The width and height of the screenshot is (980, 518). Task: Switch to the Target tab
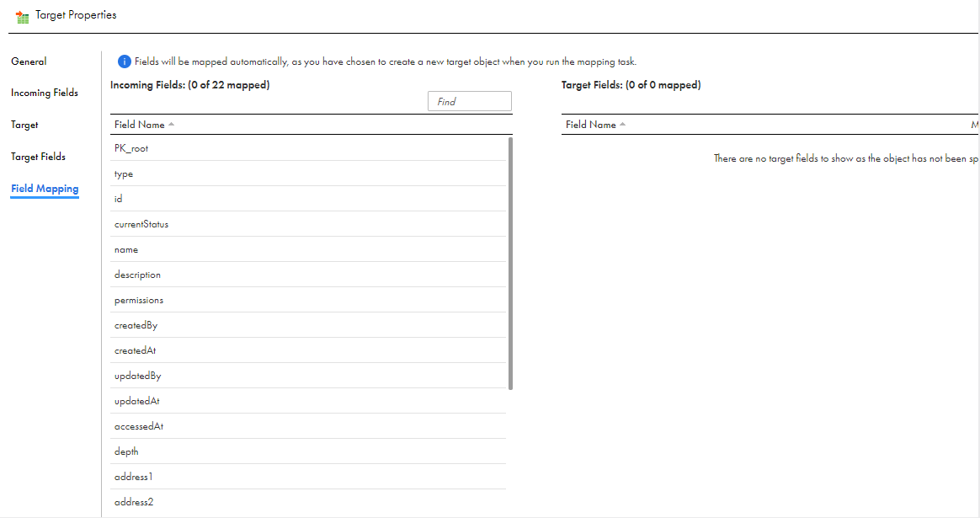pos(24,125)
